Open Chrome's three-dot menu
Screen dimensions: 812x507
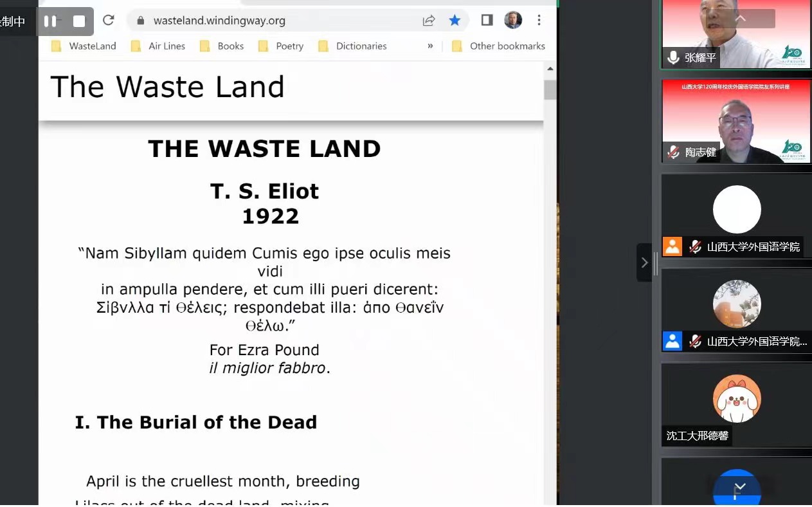539,21
